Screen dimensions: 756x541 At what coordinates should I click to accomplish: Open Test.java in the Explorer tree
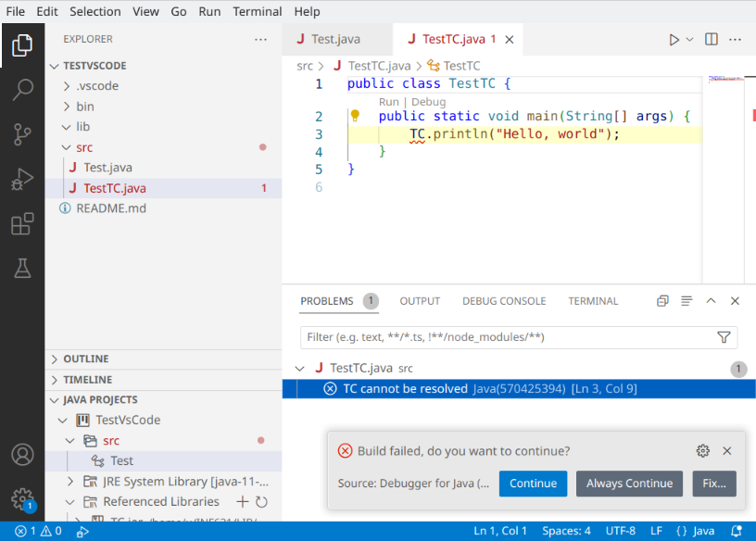(107, 168)
